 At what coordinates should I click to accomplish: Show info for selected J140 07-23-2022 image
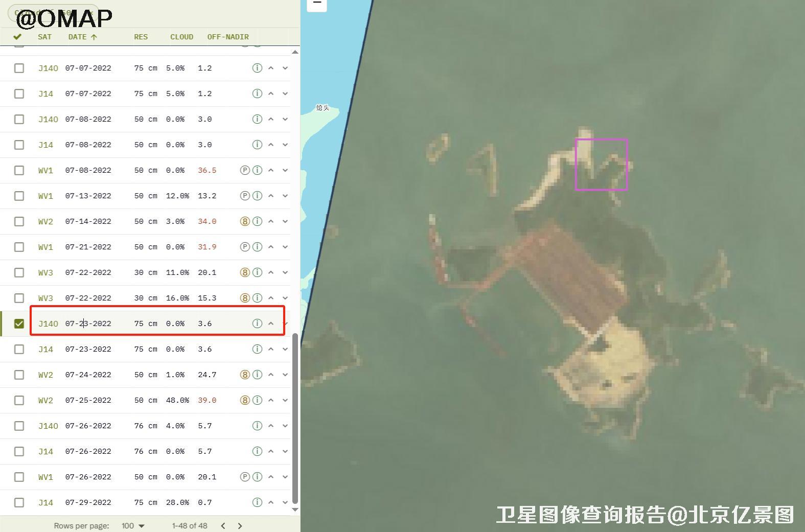coord(257,323)
